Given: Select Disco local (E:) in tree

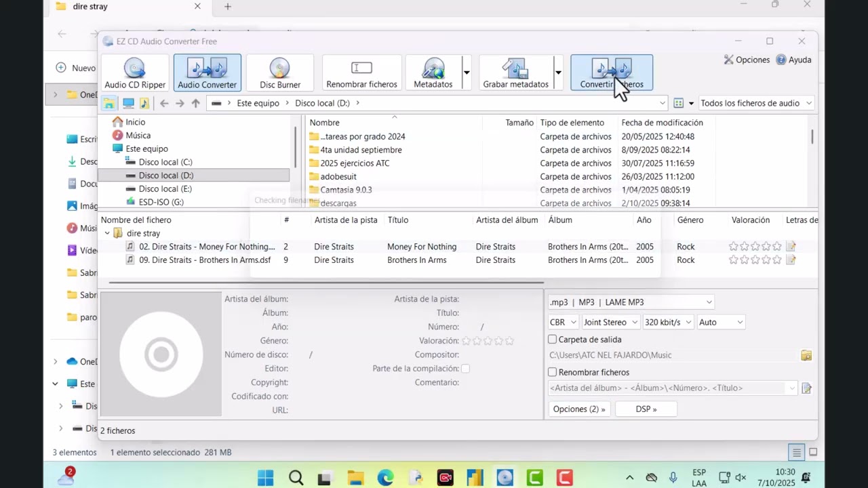Looking at the screenshot, I should 165,189.
